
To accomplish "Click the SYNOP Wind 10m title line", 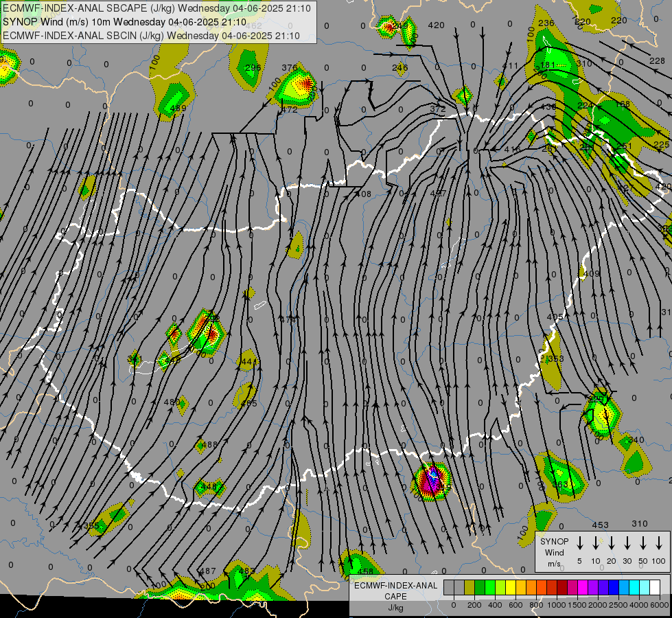I will coord(124,22).
